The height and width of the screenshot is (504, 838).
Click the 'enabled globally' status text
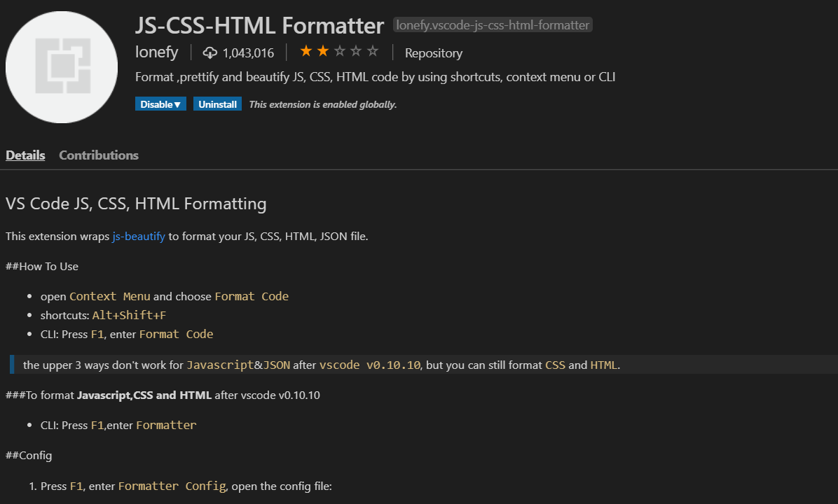[x=323, y=105]
